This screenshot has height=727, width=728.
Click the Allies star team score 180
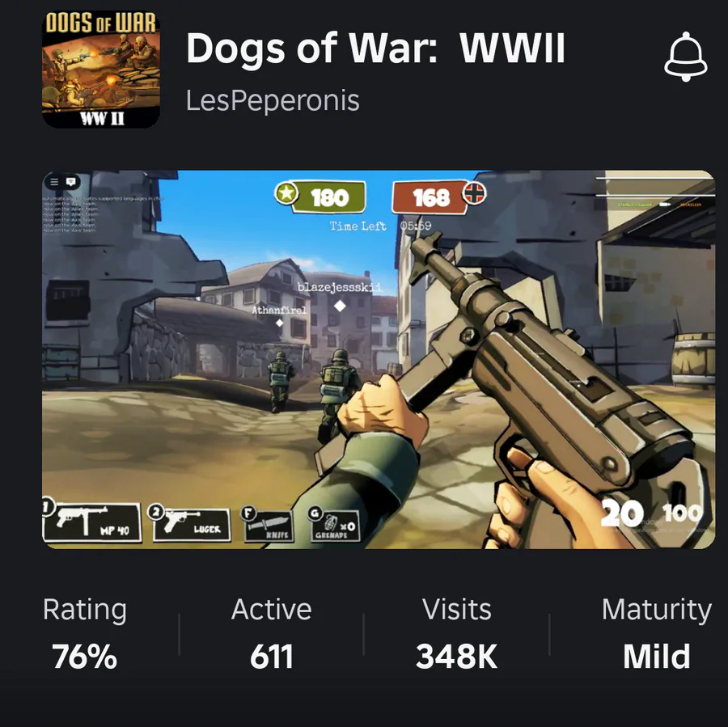point(320,197)
